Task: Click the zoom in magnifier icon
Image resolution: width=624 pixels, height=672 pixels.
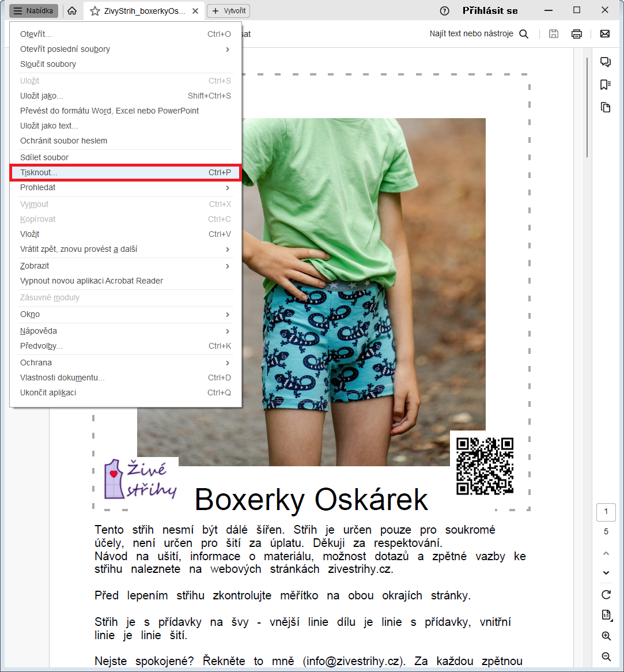Action: click(606, 636)
